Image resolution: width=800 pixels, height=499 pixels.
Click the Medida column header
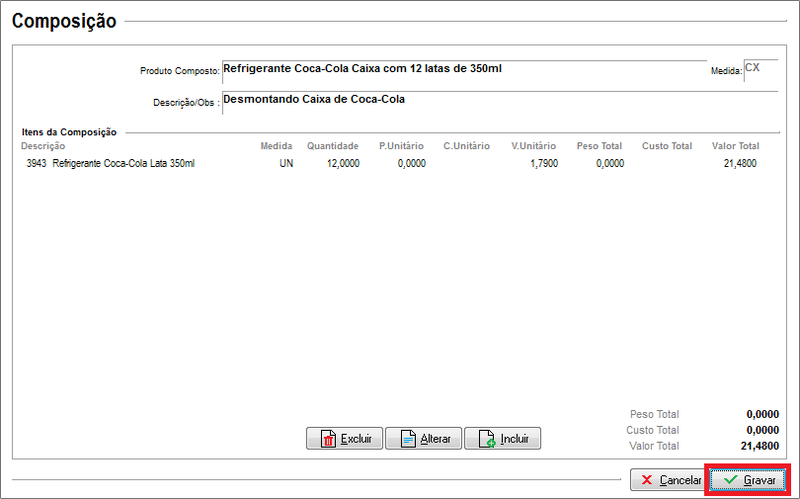[276, 146]
